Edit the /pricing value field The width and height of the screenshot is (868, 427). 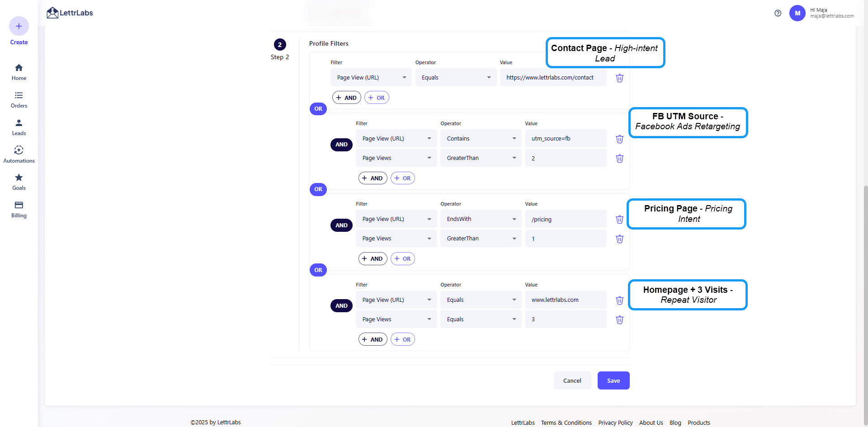click(566, 219)
